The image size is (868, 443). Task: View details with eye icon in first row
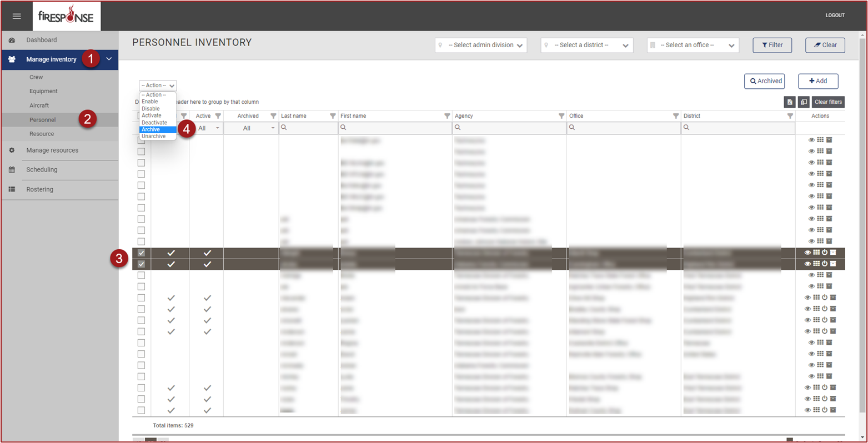[x=811, y=140]
